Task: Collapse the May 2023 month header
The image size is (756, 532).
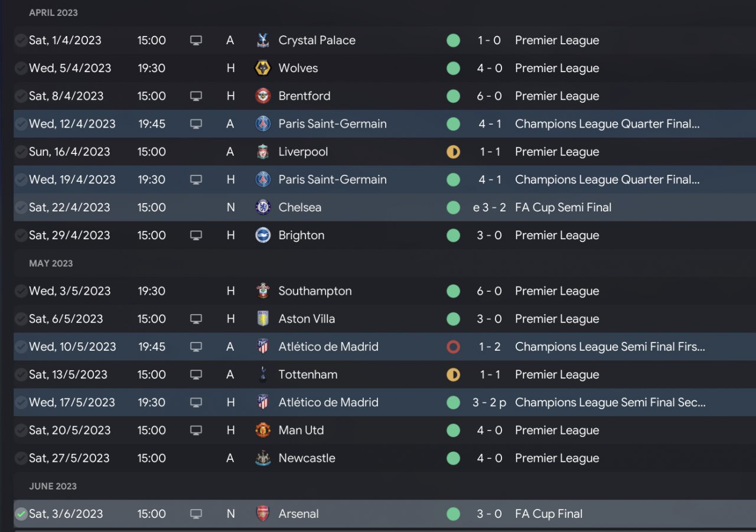Action: tap(51, 263)
